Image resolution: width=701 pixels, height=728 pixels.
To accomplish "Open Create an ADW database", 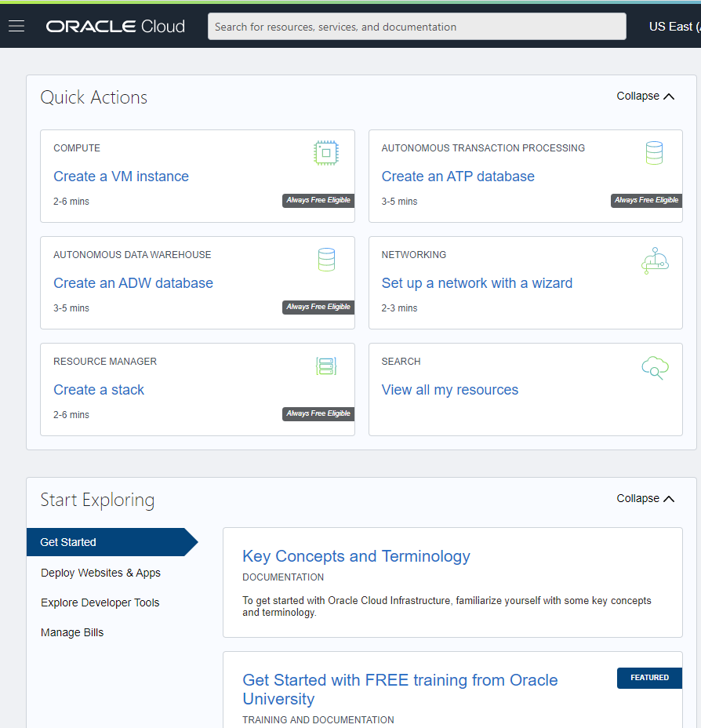I will click(133, 283).
